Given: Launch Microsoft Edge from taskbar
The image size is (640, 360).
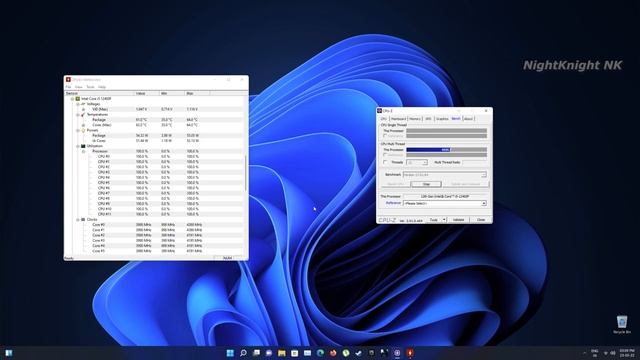Looking at the screenshot, I should click(x=320, y=353).
